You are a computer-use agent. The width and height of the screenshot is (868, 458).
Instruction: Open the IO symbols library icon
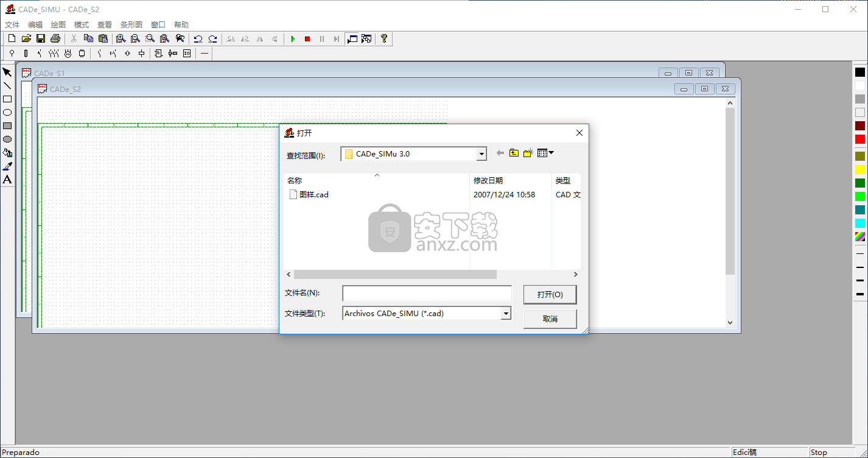(x=187, y=53)
